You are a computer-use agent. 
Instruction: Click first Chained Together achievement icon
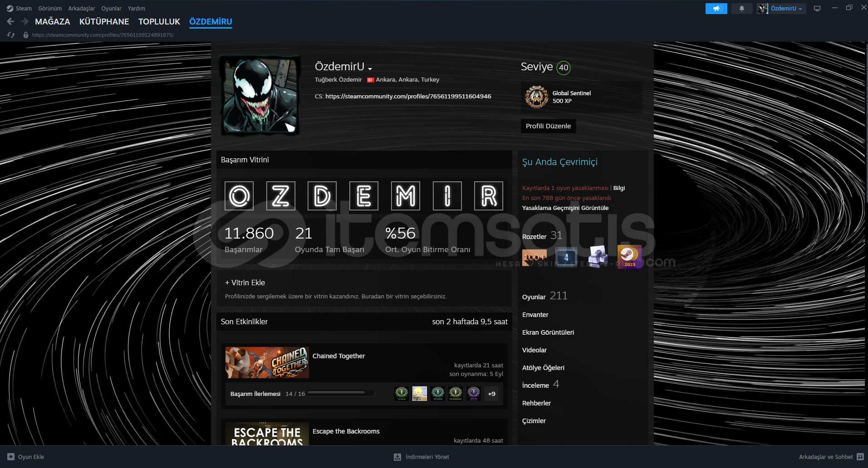tap(402, 394)
